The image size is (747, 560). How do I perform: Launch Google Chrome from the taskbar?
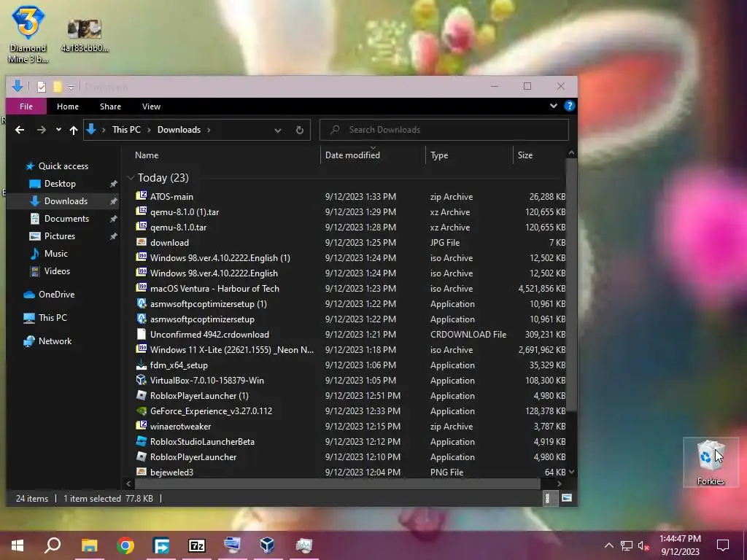pos(125,545)
